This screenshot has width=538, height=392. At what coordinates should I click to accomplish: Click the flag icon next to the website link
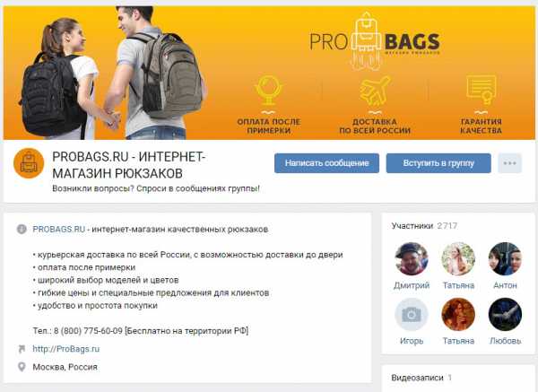(x=22, y=349)
